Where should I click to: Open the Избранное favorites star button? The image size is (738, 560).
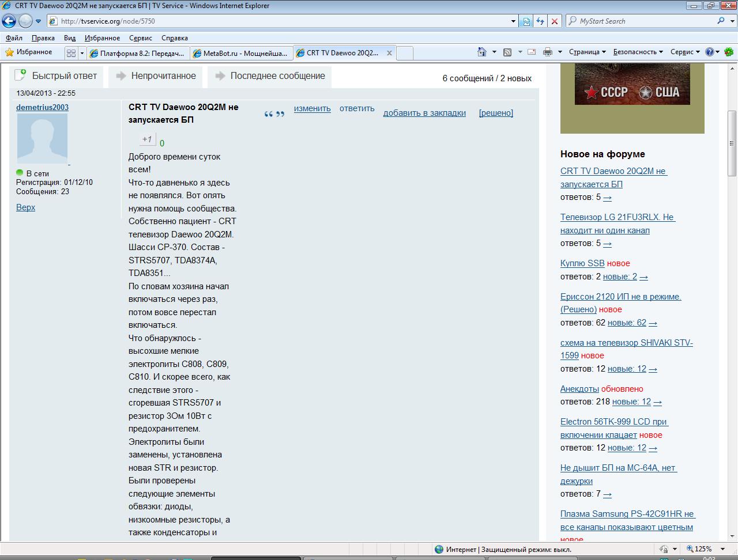(29, 52)
